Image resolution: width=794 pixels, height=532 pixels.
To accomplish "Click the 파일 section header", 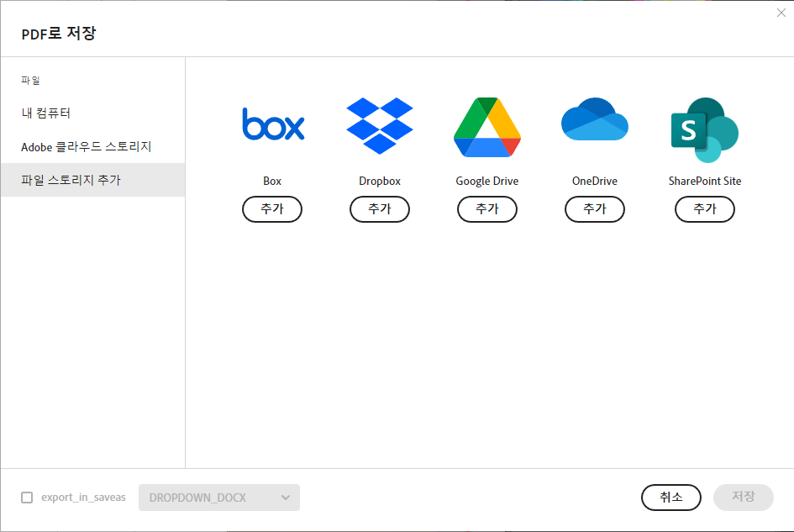I will pyautogui.click(x=30, y=80).
